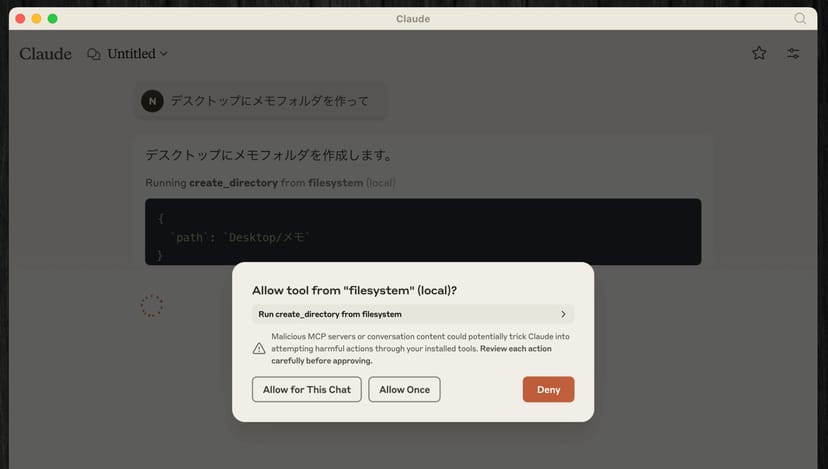Click the assistant's Japanese reply text
This screenshot has width=828, height=469.
pyautogui.click(x=267, y=155)
